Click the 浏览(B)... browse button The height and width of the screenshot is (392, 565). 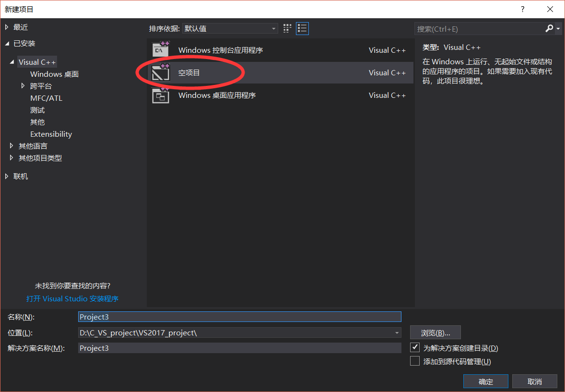(436, 333)
